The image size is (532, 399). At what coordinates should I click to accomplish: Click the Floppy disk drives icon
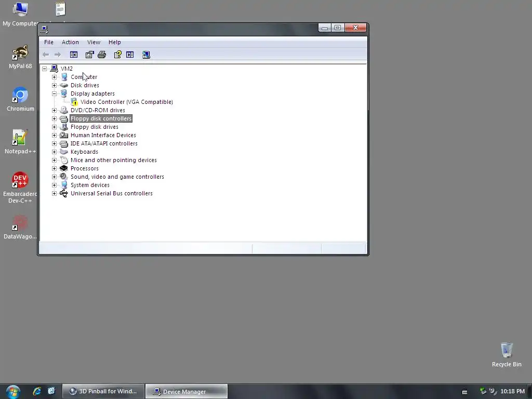click(64, 127)
